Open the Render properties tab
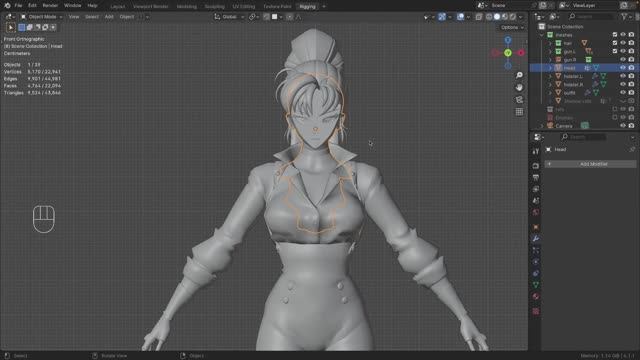 pos(536,166)
